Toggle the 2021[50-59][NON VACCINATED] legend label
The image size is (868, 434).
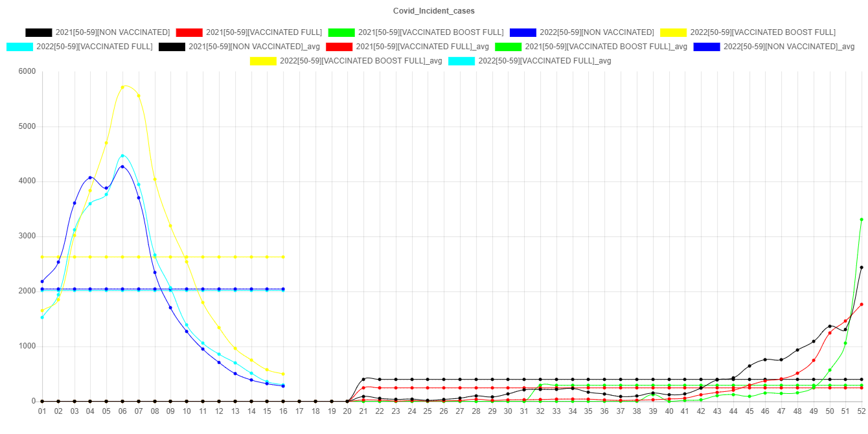tap(113, 32)
